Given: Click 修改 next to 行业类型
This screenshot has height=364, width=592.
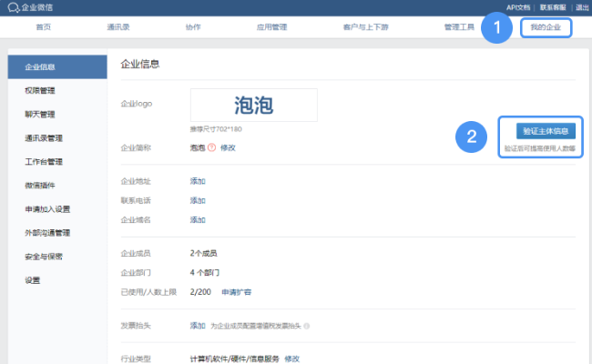Looking at the screenshot, I should coord(291,359).
